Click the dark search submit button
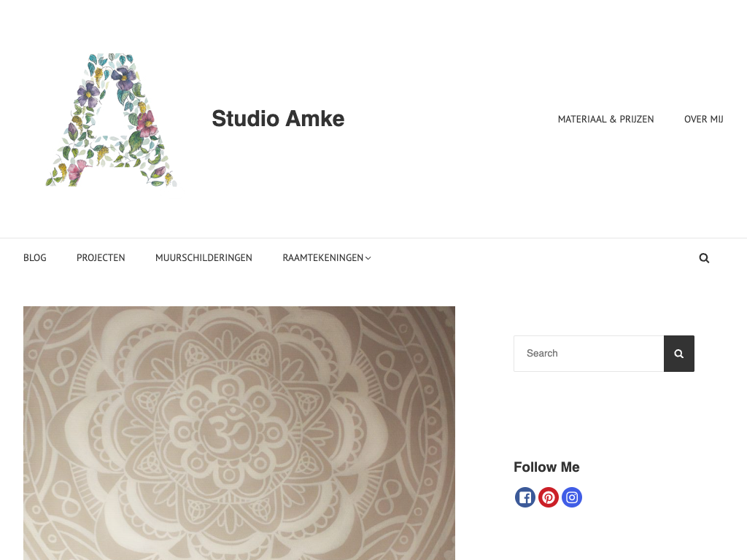The image size is (747, 560). pos(679,354)
